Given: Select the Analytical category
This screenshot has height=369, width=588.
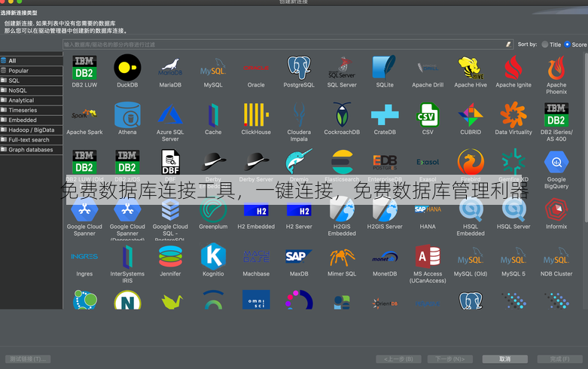Looking at the screenshot, I should [x=32, y=100].
